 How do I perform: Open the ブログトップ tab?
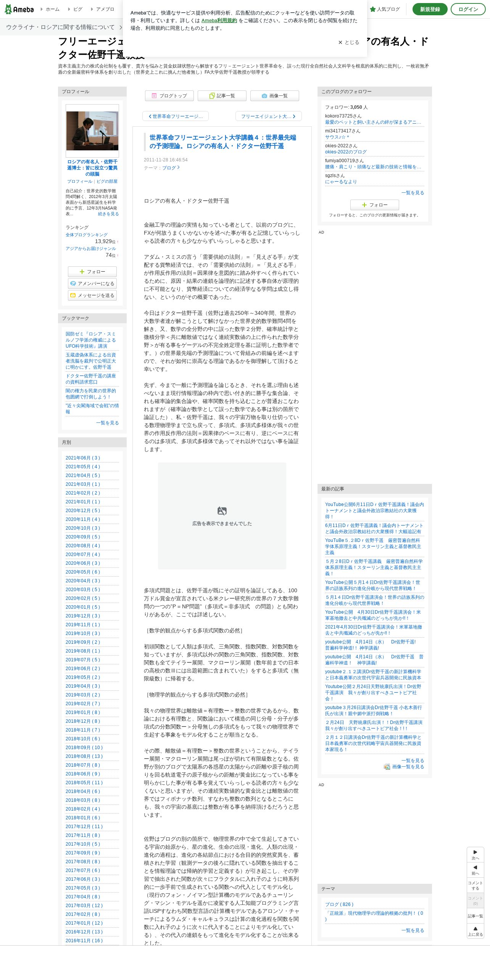tap(169, 96)
